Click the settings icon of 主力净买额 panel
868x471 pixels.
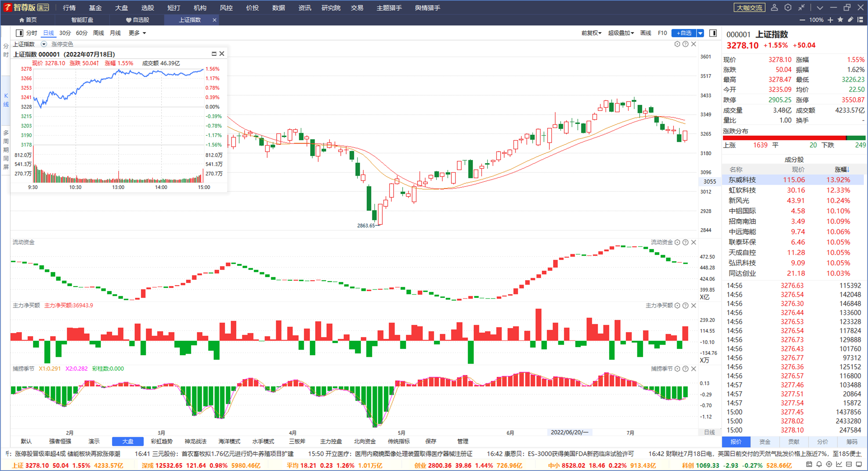pos(677,305)
